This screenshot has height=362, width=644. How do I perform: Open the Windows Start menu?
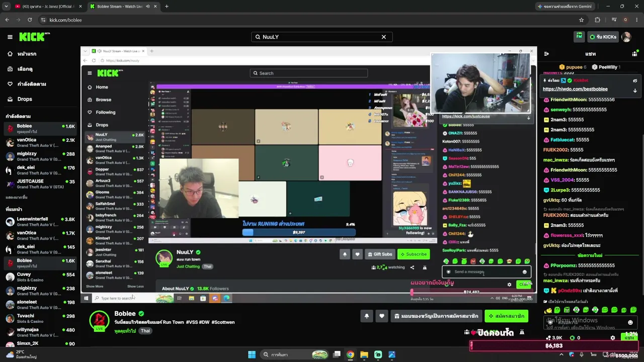pyautogui.click(x=252, y=354)
